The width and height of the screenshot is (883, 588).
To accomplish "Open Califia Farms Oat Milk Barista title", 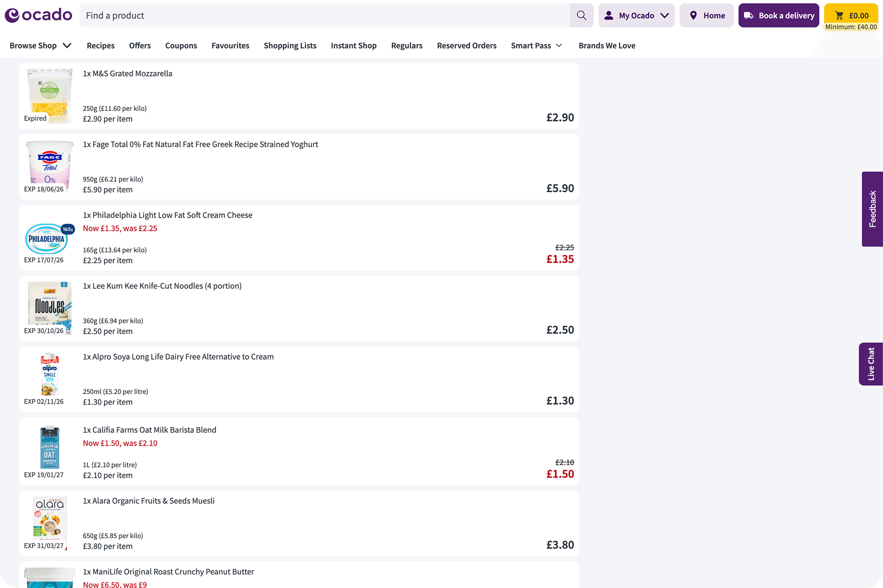I will [149, 430].
